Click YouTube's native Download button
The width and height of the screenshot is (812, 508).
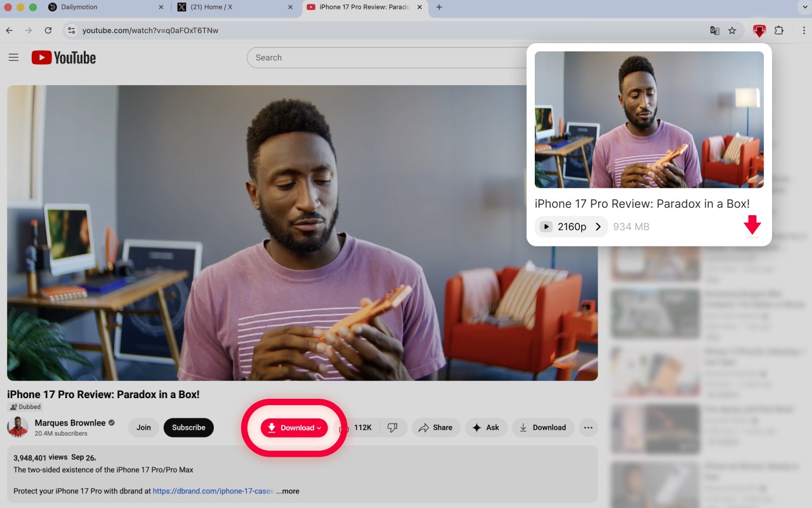point(543,428)
